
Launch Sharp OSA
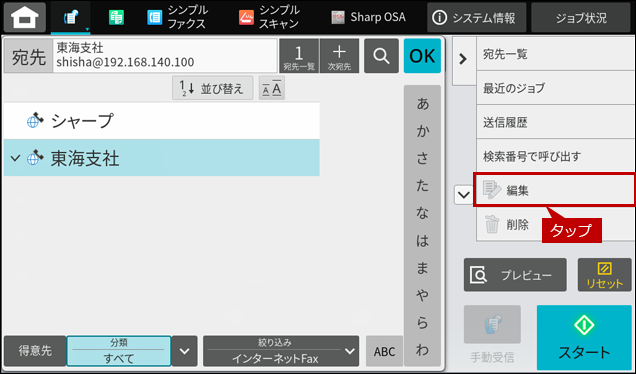368,17
